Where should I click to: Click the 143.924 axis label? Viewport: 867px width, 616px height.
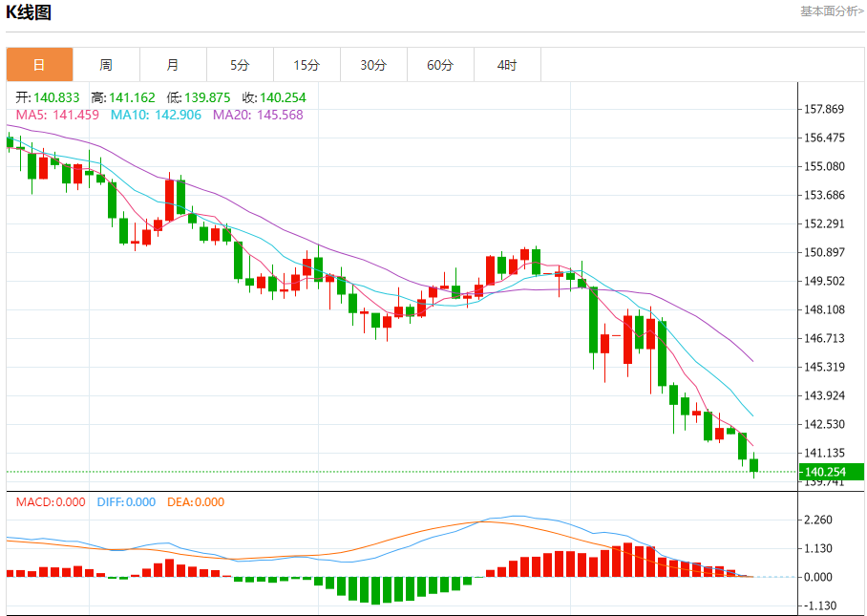824,396
